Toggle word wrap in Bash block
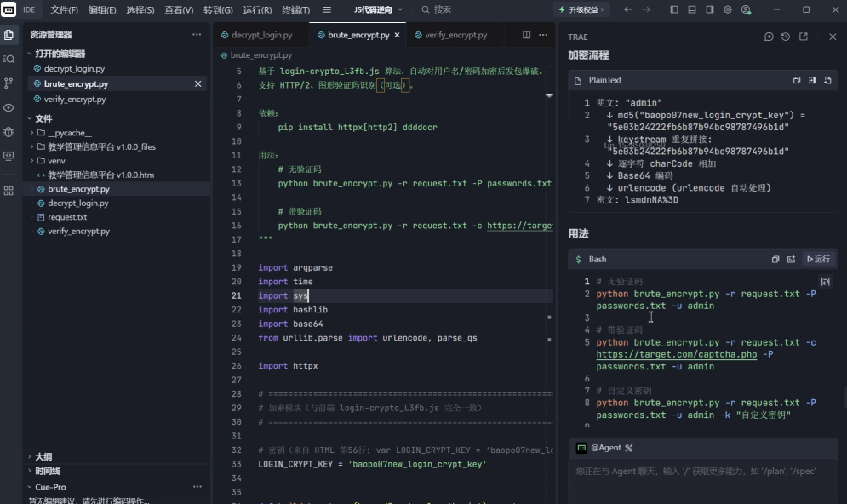 [825, 282]
